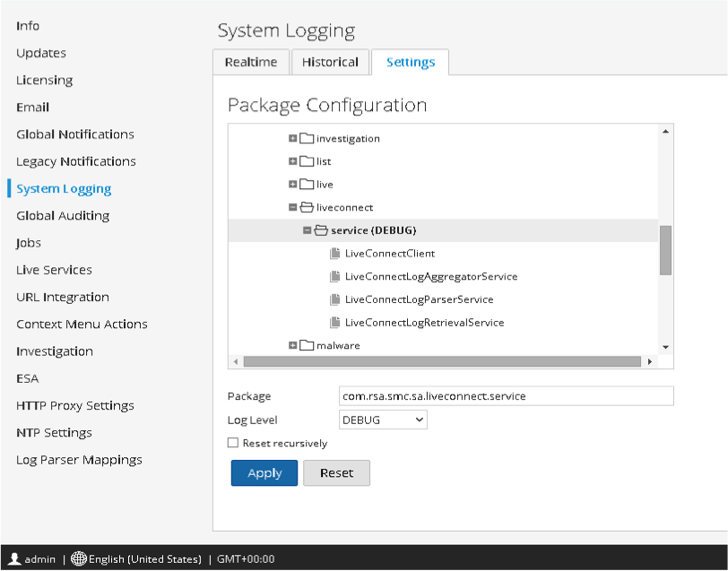The width and height of the screenshot is (728, 571).
Task: Click the globe language icon
Action: click(79, 559)
